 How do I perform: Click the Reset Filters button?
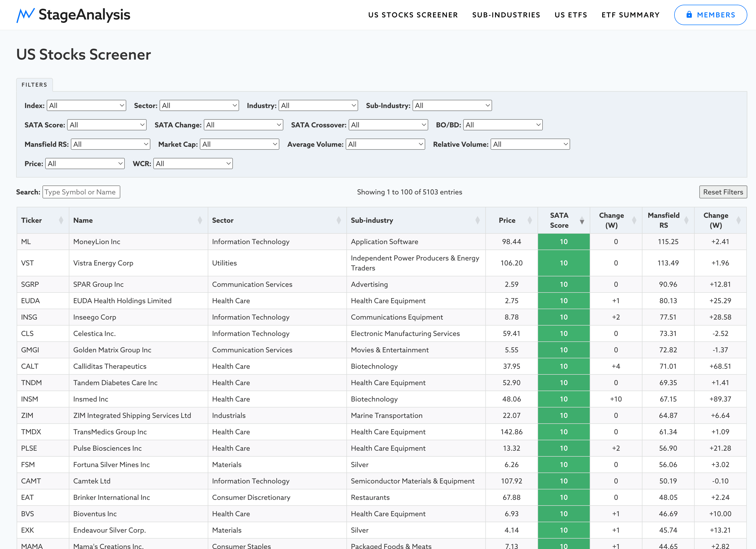coord(723,192)
